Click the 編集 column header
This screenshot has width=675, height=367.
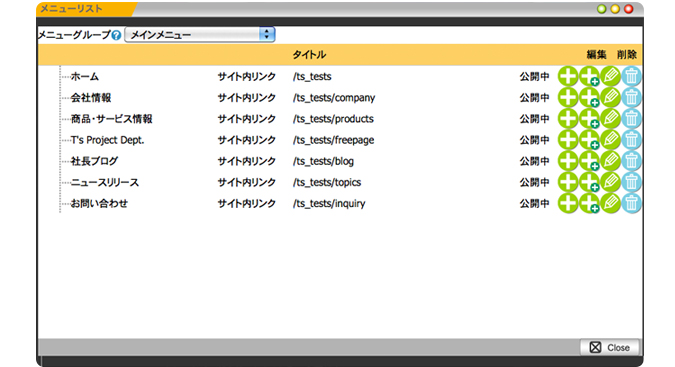pyautogui.click(x=596, y=55)
